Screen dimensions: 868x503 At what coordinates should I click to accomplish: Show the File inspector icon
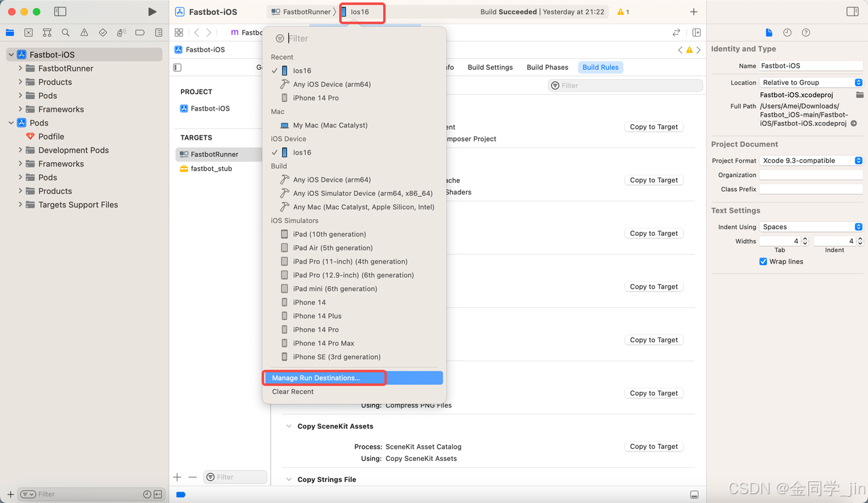[768, 33]
